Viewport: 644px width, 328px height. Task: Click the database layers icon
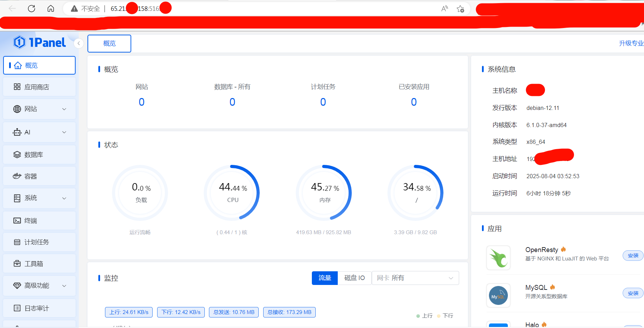click(x=17, y=155)
